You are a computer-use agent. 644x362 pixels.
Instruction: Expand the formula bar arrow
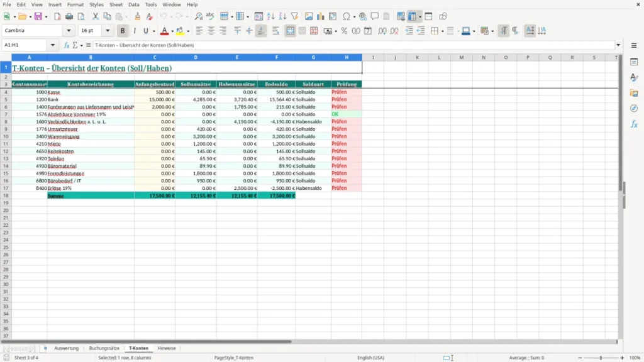[x=618, y=45]
